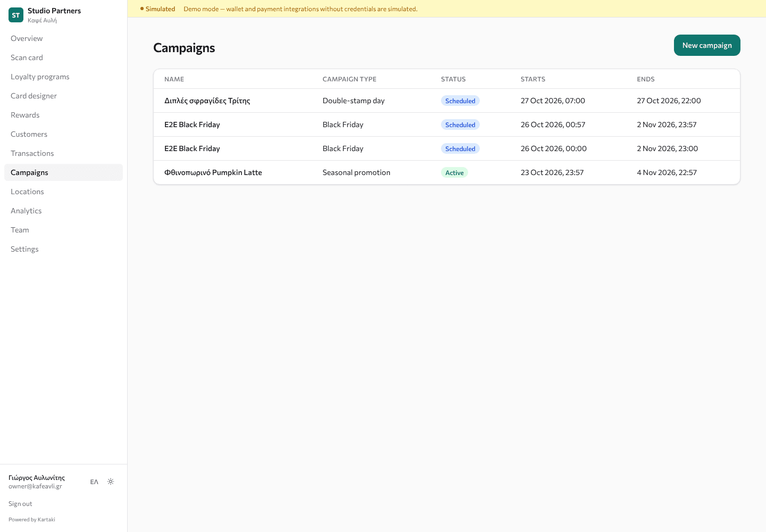
Task: Click the Status column header
Action: coord(453,79)
